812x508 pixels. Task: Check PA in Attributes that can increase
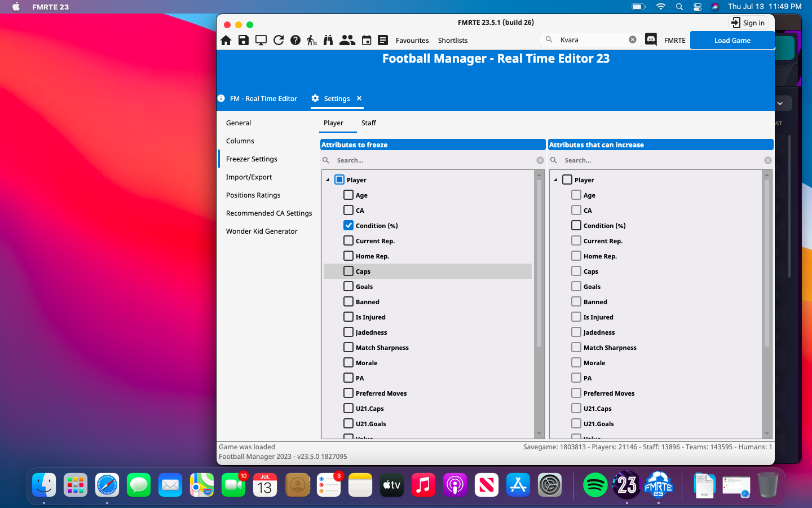click(576, 378)
